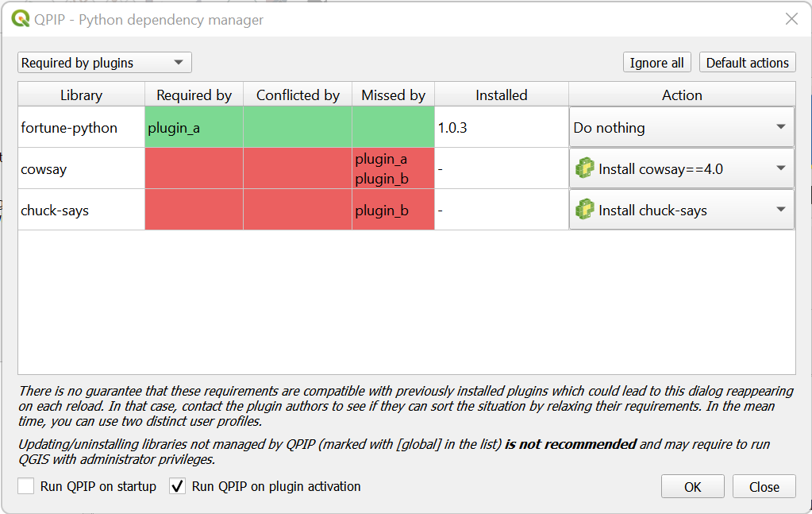812x514 pixels.
Task: Open the Required by plugins filter dropdown
Action: point(105,63)
